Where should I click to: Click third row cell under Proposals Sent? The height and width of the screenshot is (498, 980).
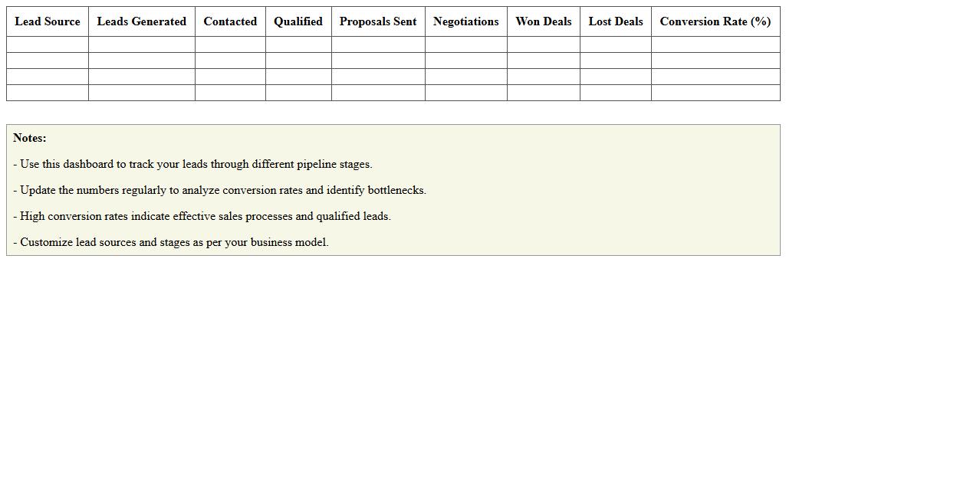click(378, 77)
